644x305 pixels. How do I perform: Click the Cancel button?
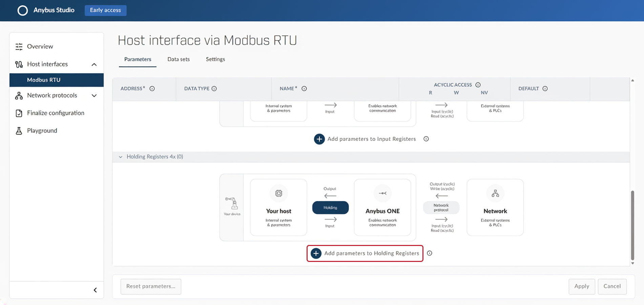(612, 286)
